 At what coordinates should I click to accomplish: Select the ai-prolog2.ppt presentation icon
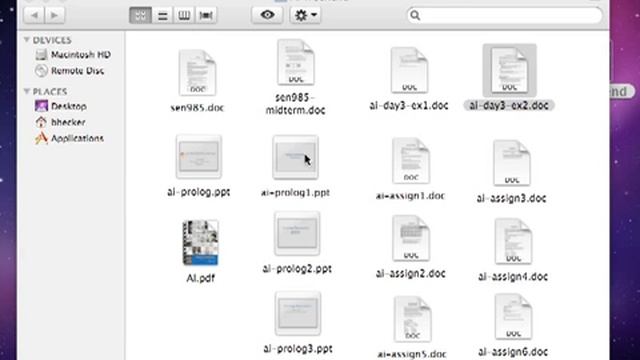point(297,233)
